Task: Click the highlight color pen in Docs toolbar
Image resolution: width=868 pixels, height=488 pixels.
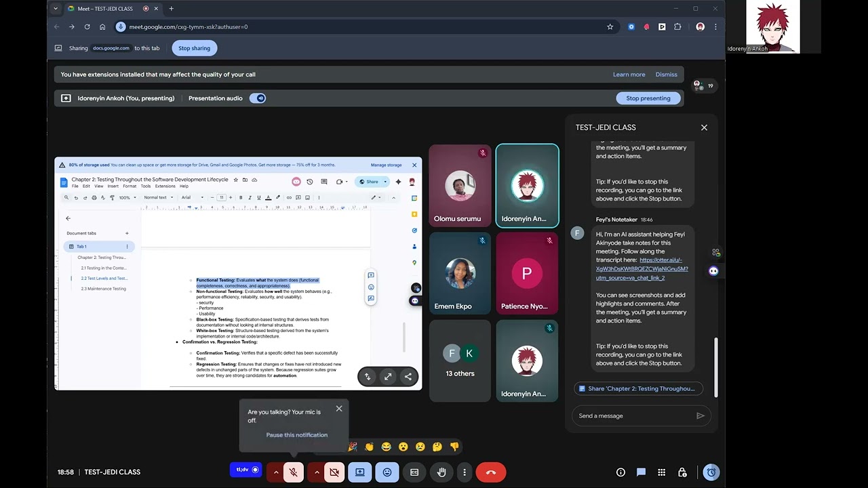Action: click(x=278, y=198)
